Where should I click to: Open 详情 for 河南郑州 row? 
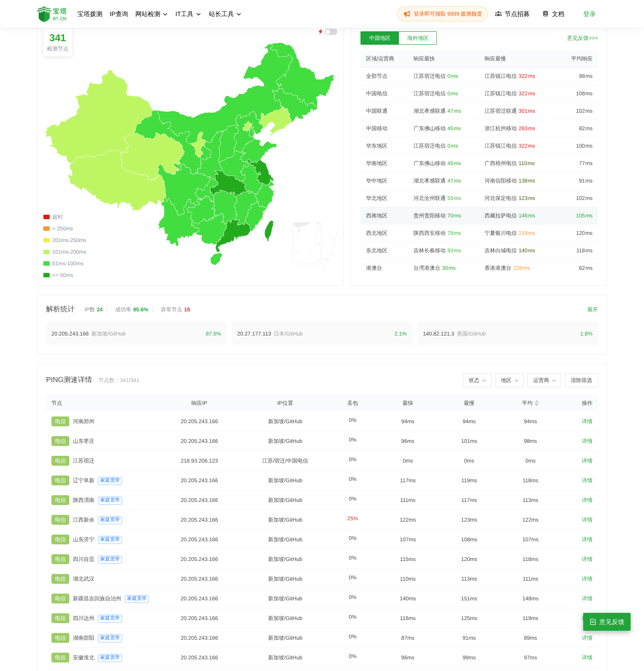(x=587, y=421)
